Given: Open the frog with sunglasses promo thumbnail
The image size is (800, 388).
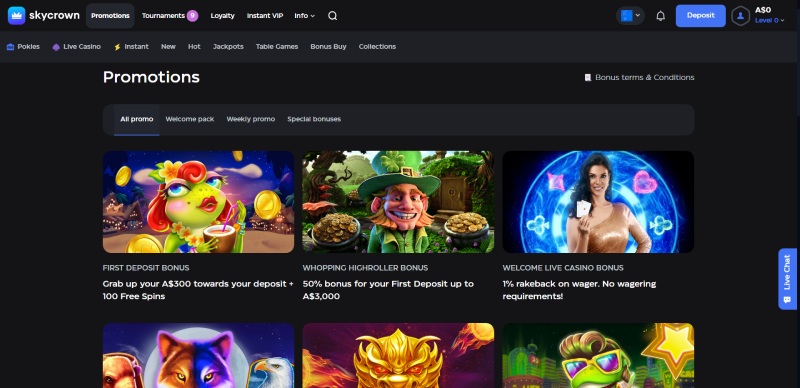Looking at the screenshot, I should click(598, 355).
